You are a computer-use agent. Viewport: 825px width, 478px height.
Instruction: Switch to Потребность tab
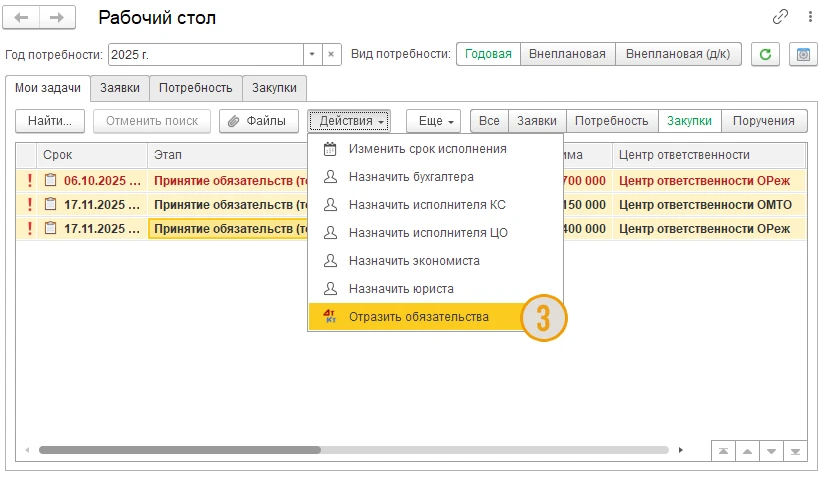point(196,88)
